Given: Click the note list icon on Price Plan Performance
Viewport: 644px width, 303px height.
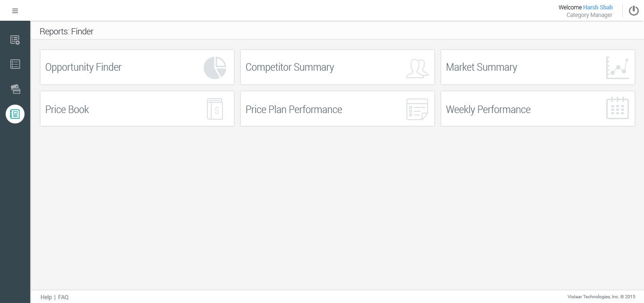Looking at the screenshot, I should pyautogui.click(x=417, y=109).
